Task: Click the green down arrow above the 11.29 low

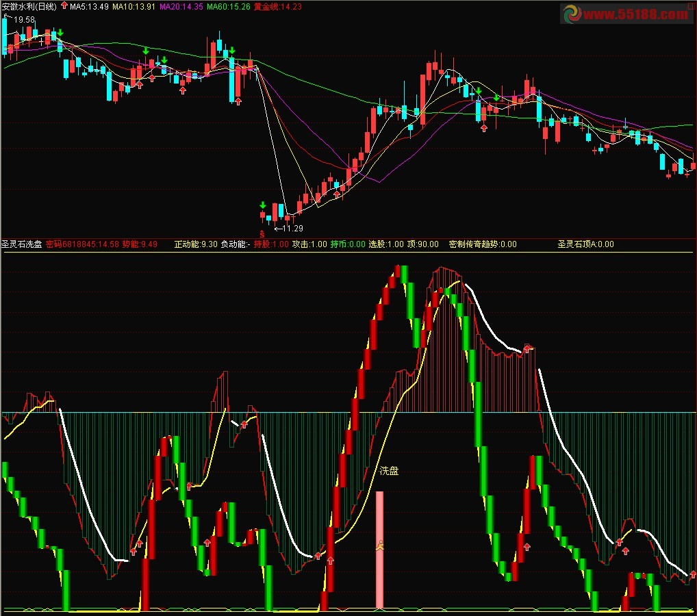Action: (263, 205)
